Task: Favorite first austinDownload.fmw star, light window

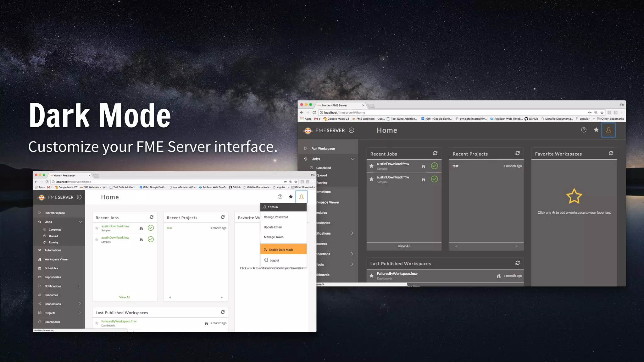Action: pyautogui.click(x=97, y=228)
